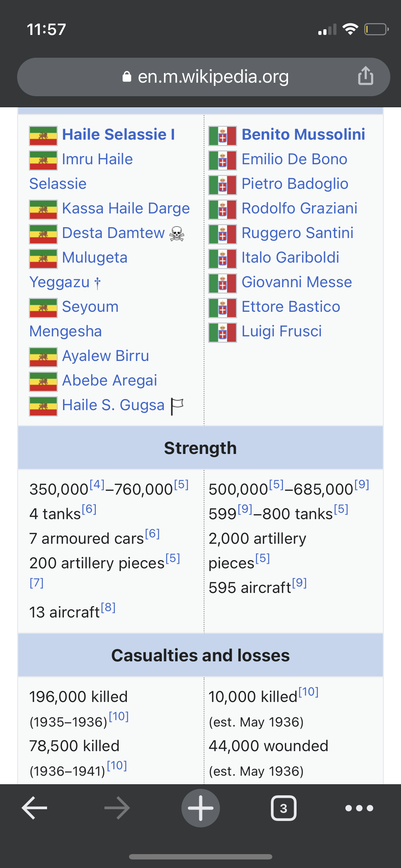Tap the en.m.wikipedia.org address bar
The height and width of the screenshot is (868, 401).
[x=204, y=77]
